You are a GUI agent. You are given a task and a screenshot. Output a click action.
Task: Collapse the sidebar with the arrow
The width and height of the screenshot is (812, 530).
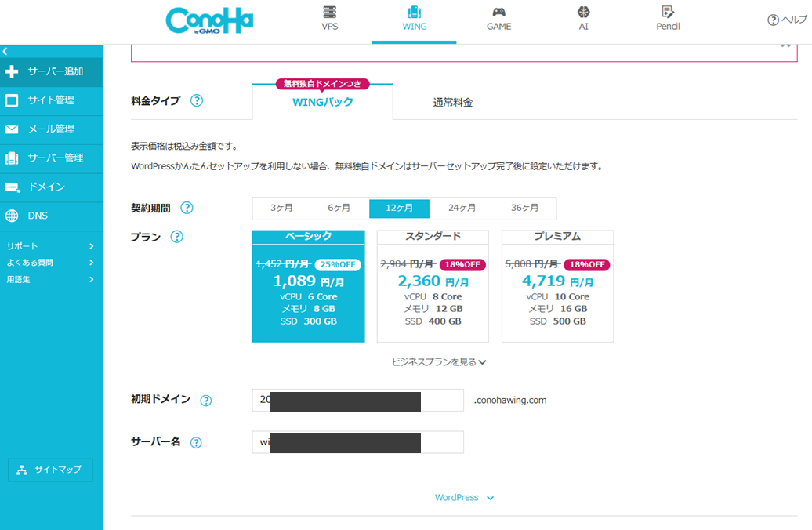point(5,51)
